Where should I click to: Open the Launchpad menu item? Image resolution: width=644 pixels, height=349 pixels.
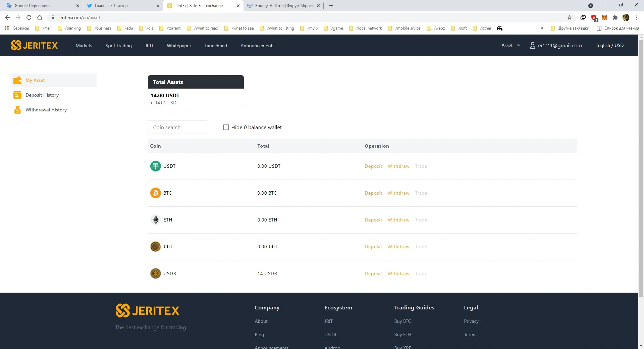tap(216, 46)
